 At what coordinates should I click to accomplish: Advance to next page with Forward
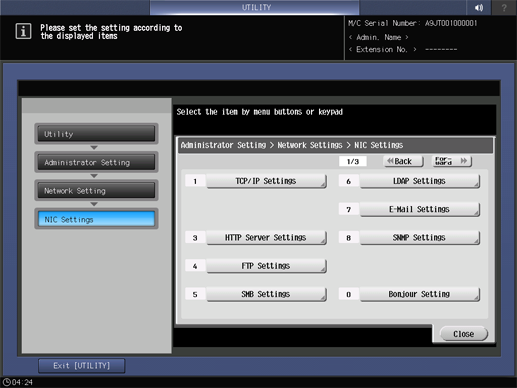click(452, 161)
